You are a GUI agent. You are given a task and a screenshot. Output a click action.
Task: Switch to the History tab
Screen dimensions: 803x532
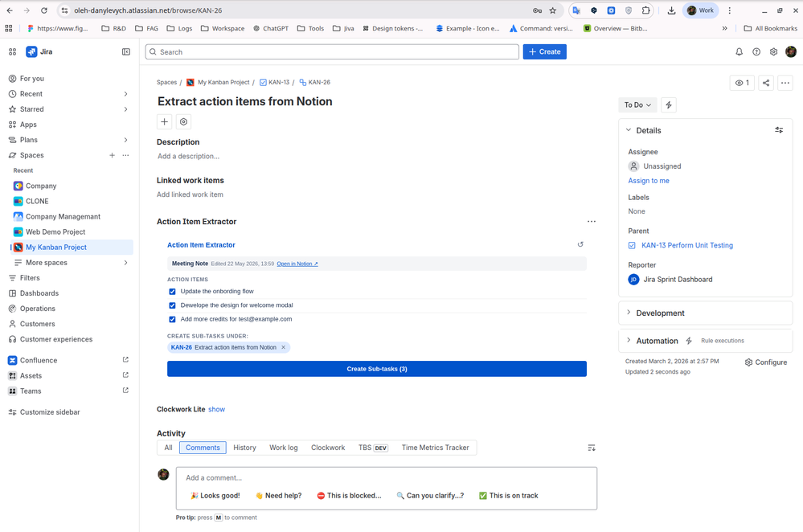pyautogui.click(x=244, y=448)
